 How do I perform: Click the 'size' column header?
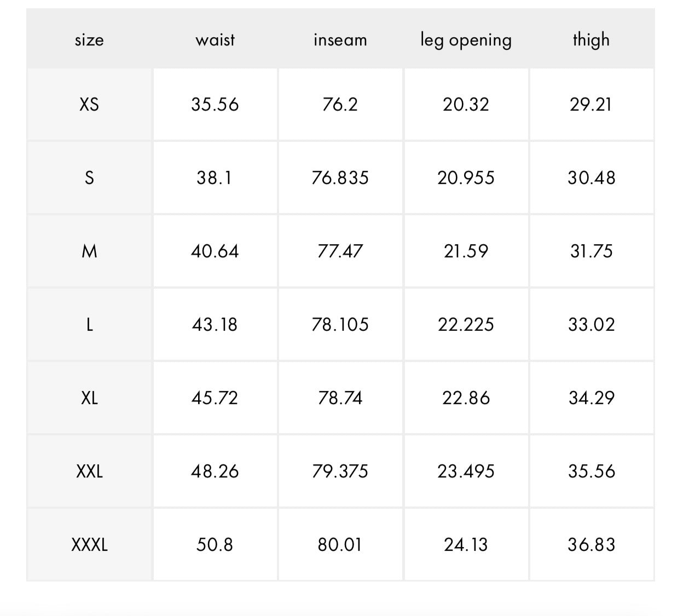[89, 40]
